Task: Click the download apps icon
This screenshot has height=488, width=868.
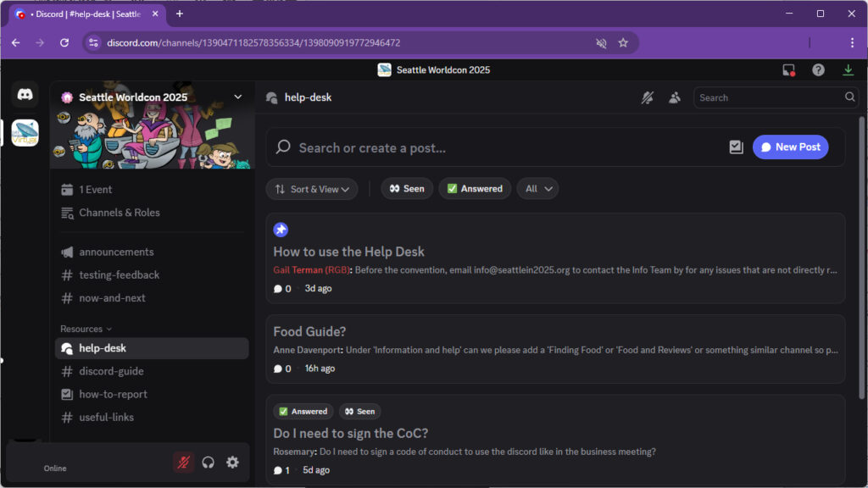Action: pos(848,69)
